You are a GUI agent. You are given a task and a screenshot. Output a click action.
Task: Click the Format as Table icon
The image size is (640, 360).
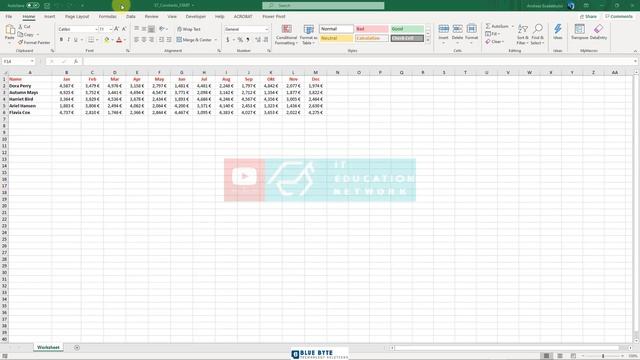coord(309,29)
